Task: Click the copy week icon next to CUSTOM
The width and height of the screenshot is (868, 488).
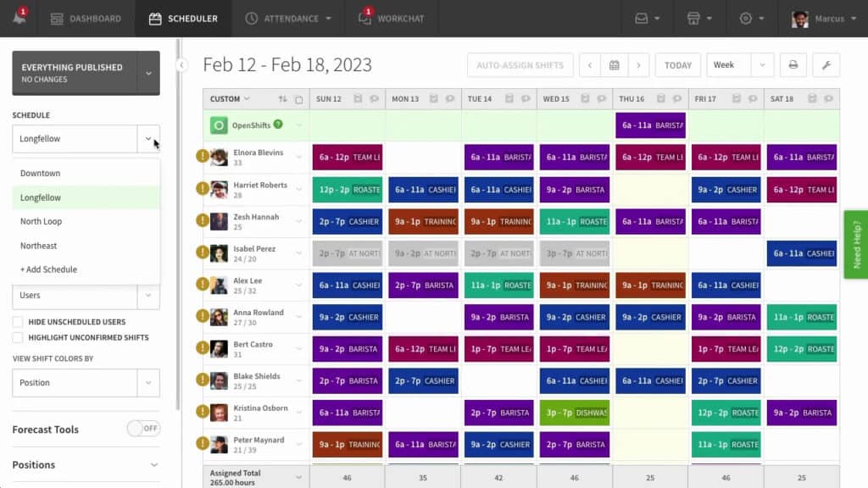Action: click(x=298, y=99)
